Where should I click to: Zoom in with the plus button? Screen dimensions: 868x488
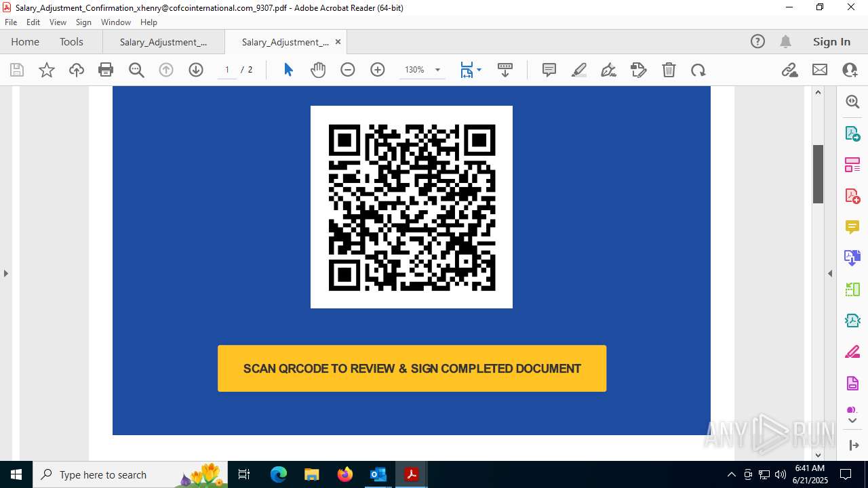click(378, 70)
